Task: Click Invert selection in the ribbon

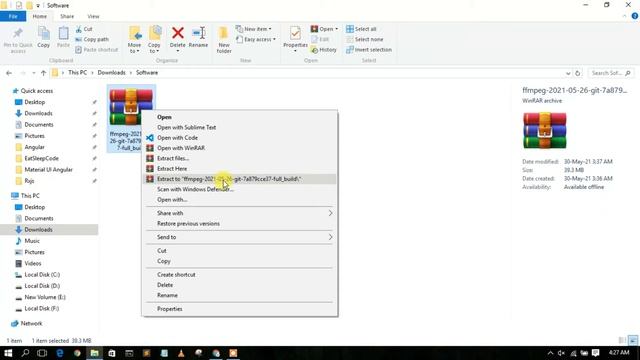Action: coord(369,49)
